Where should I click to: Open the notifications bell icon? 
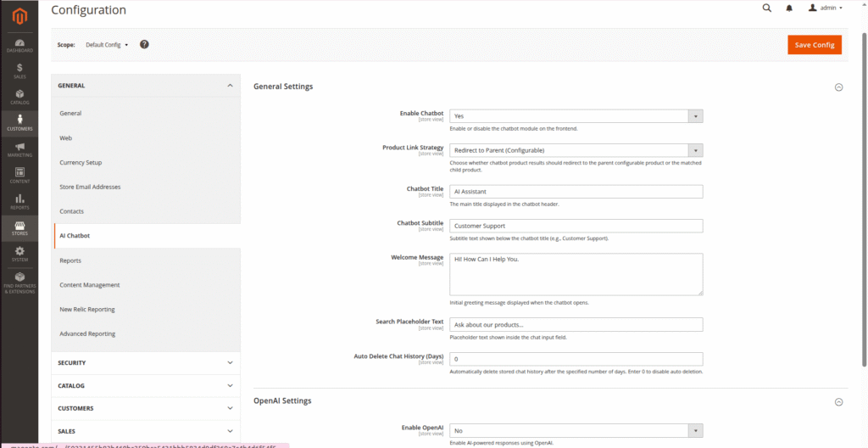[x=789, y=8]
